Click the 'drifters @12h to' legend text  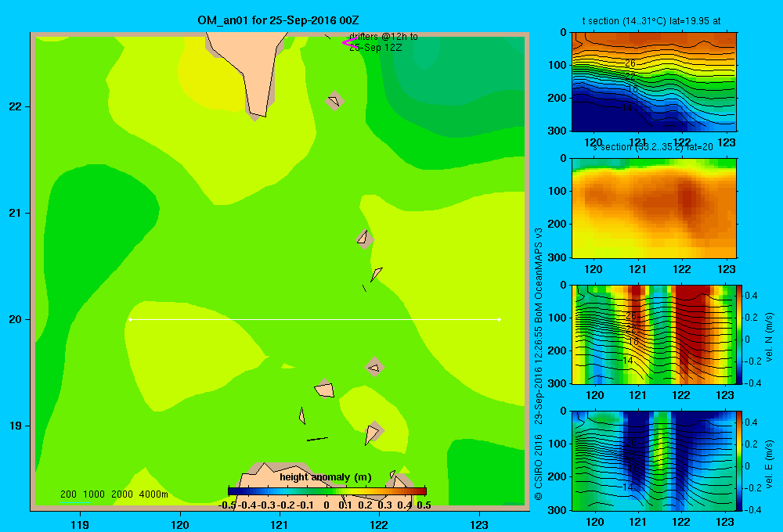tap(384, 37)
